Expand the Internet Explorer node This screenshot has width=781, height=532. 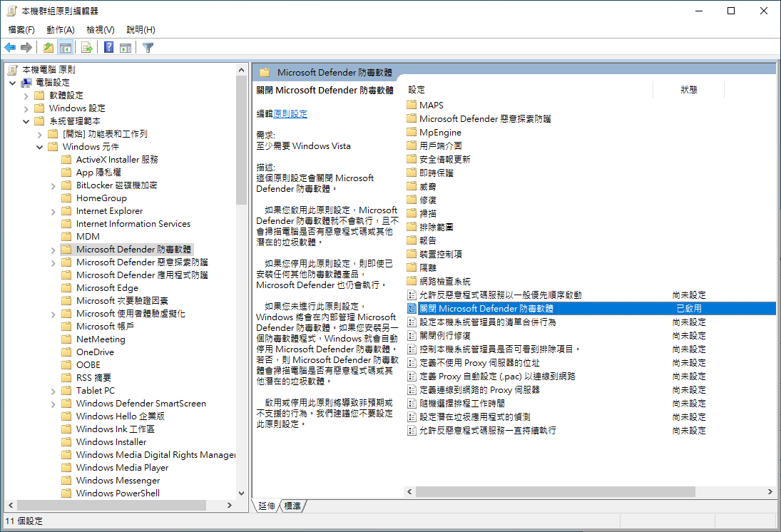click(53, 212)
